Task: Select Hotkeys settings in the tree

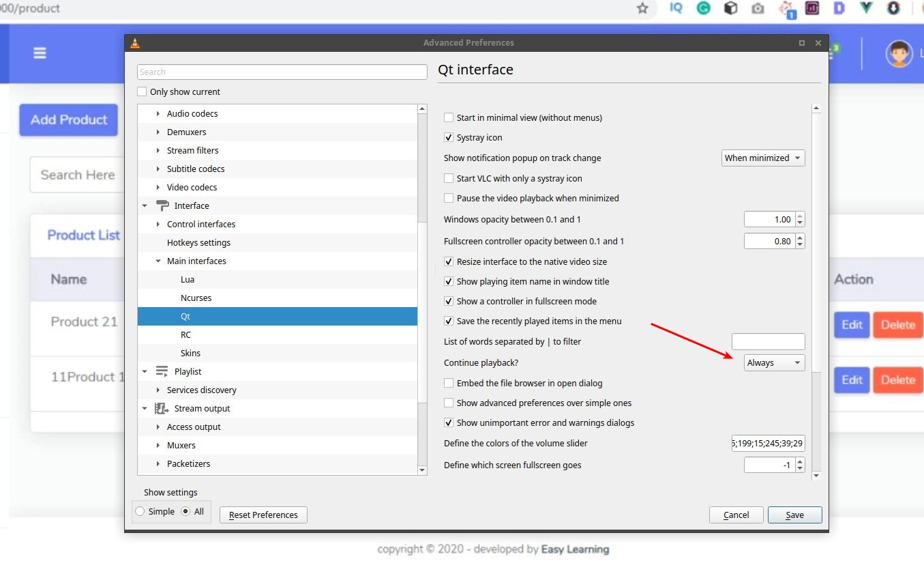Action: point(198,242)
